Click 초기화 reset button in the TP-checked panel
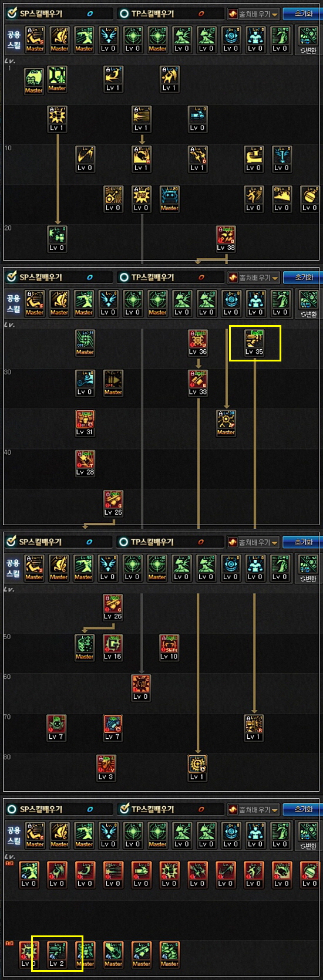323x980 pixels. [x=302, y=809]
